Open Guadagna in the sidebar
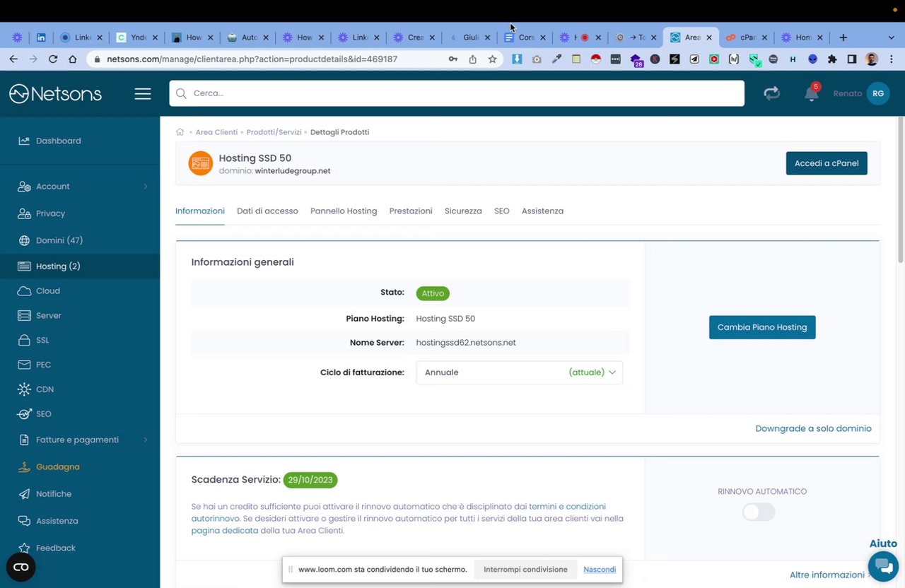The width and height of the screenshot is (905, 588). [58, 467]
